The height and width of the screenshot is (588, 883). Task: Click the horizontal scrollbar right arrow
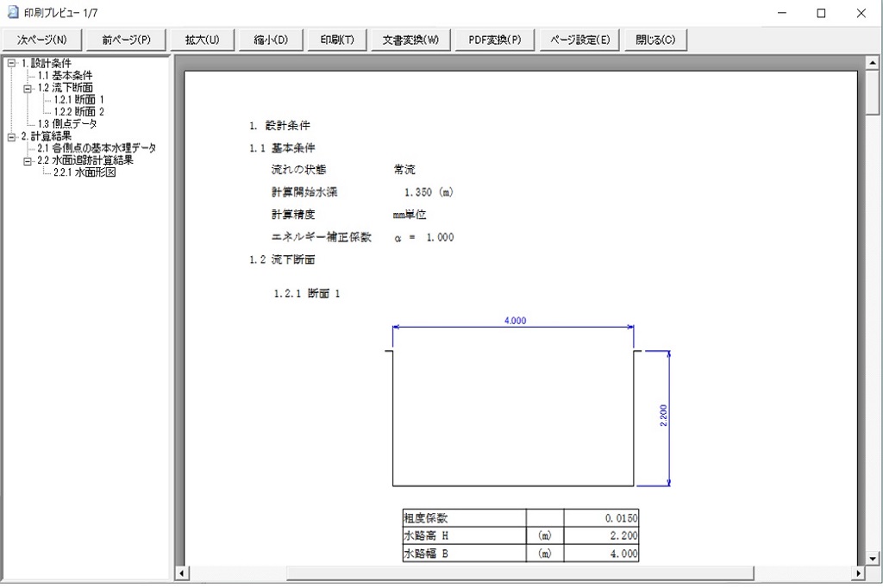coord(858,573)
